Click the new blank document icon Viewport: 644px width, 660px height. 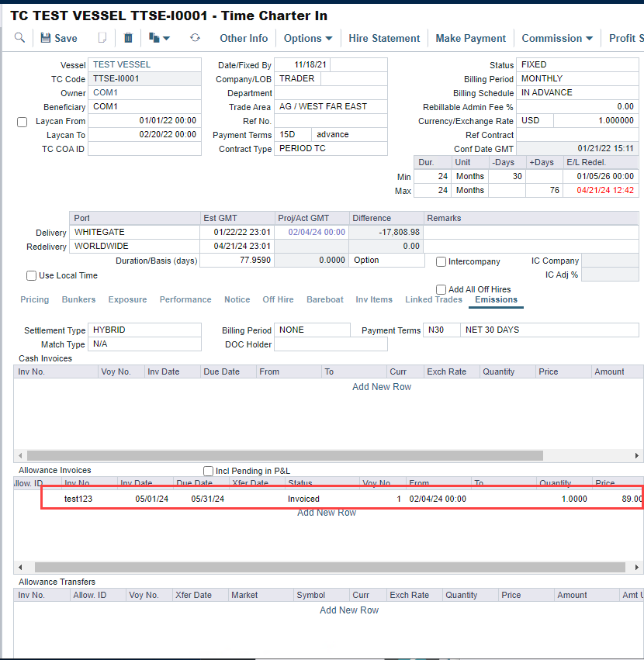(102, 38)
